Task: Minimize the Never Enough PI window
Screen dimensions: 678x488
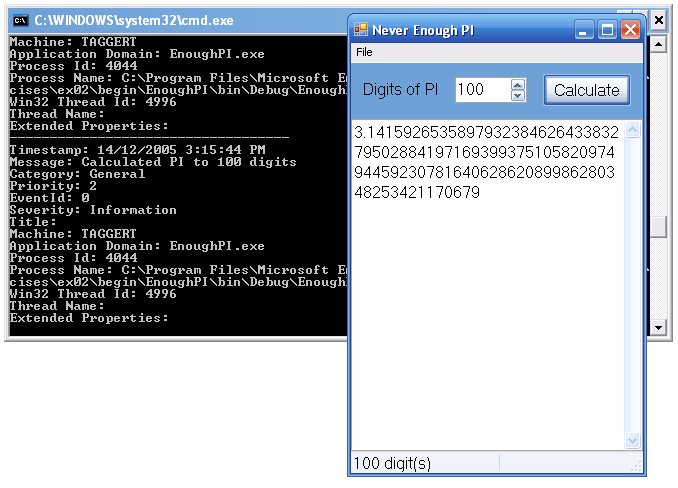Action: (x=584, y=30)
